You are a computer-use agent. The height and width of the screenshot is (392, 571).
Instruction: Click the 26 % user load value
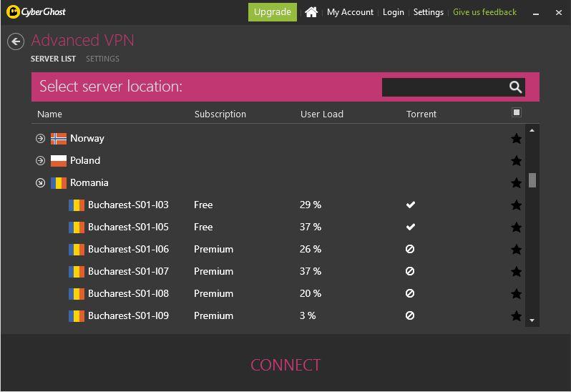pyautogui.click(x=311, y=250)
